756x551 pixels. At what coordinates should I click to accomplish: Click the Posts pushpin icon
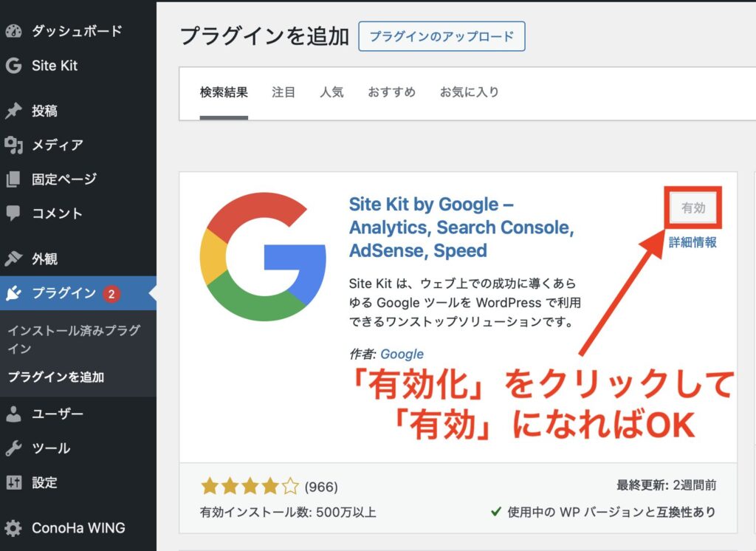13,111
